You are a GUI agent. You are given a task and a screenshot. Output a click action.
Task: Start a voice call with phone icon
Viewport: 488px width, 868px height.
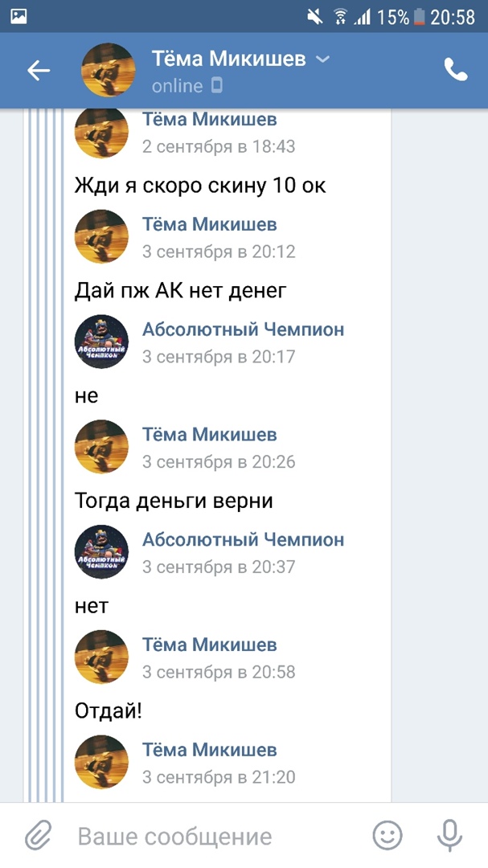(455, 71)
